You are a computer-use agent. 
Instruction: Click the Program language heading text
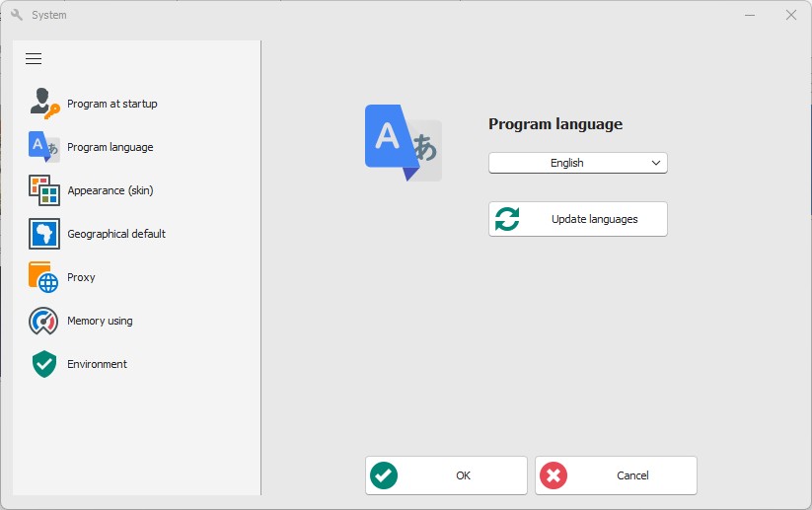555,124
